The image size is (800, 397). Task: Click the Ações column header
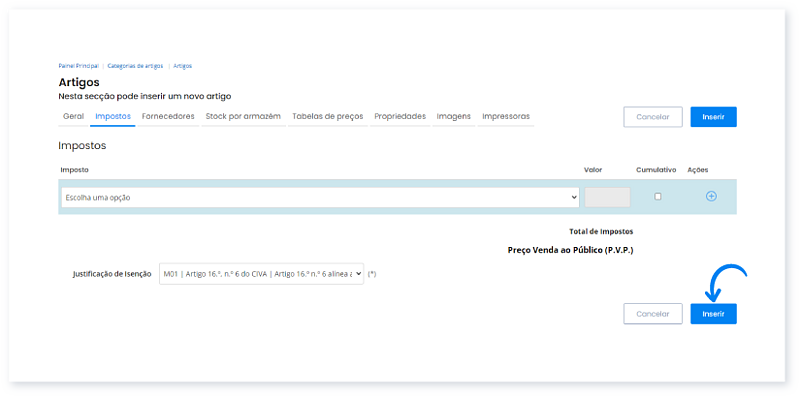[698, 170]
